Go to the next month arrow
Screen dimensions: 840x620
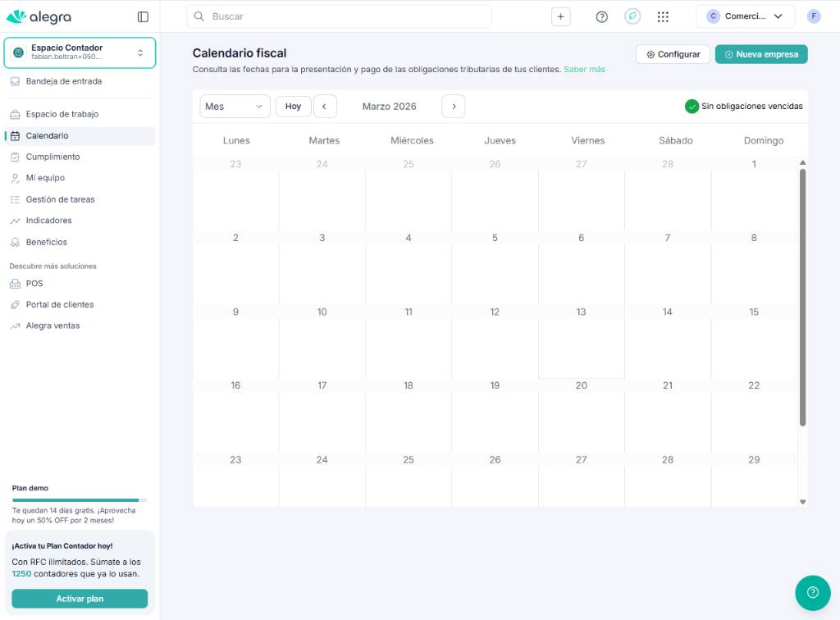coord(454,107)
